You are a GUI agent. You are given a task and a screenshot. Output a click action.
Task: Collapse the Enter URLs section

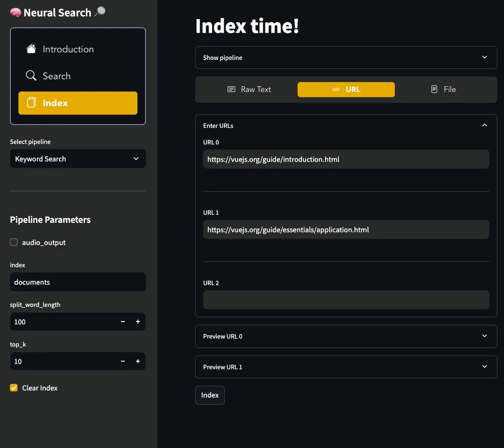[x=346, y=125]
